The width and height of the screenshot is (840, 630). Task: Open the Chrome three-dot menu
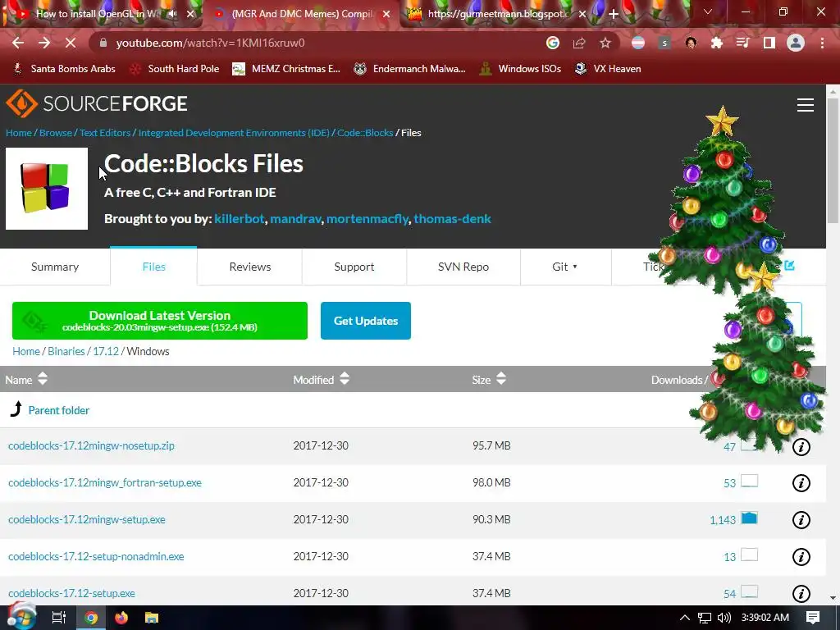pyautogui.click(x=822, y=43)
